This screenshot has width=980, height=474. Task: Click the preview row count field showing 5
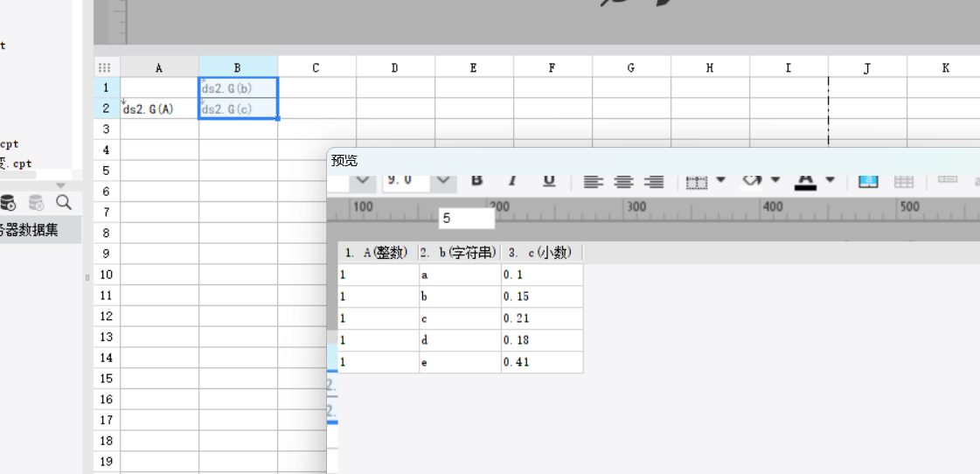coord(466,219)
